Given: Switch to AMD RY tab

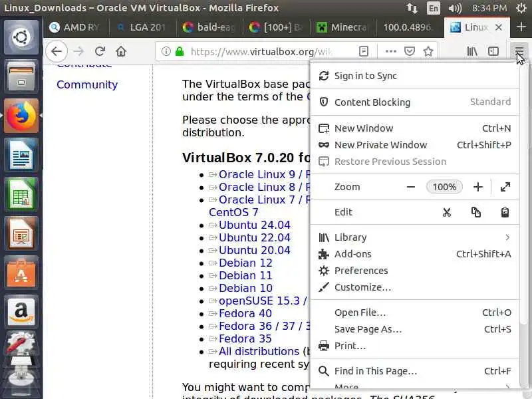Looking at the screenshot, I should (76, 27).
